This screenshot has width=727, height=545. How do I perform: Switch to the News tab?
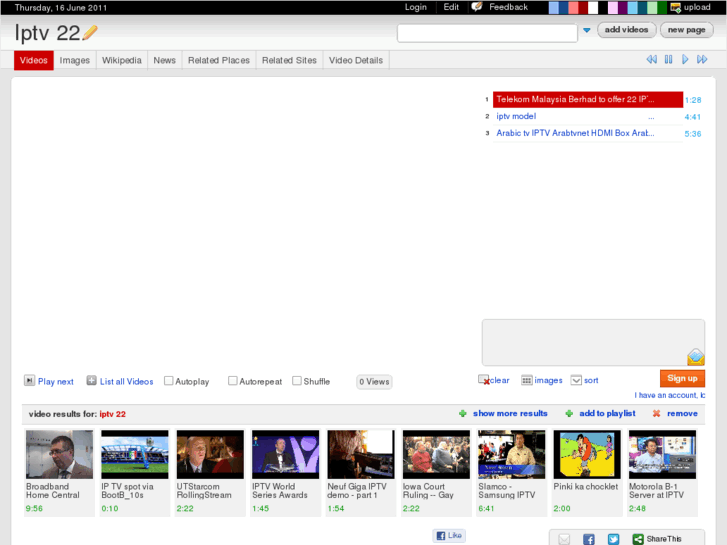point(165,60)
